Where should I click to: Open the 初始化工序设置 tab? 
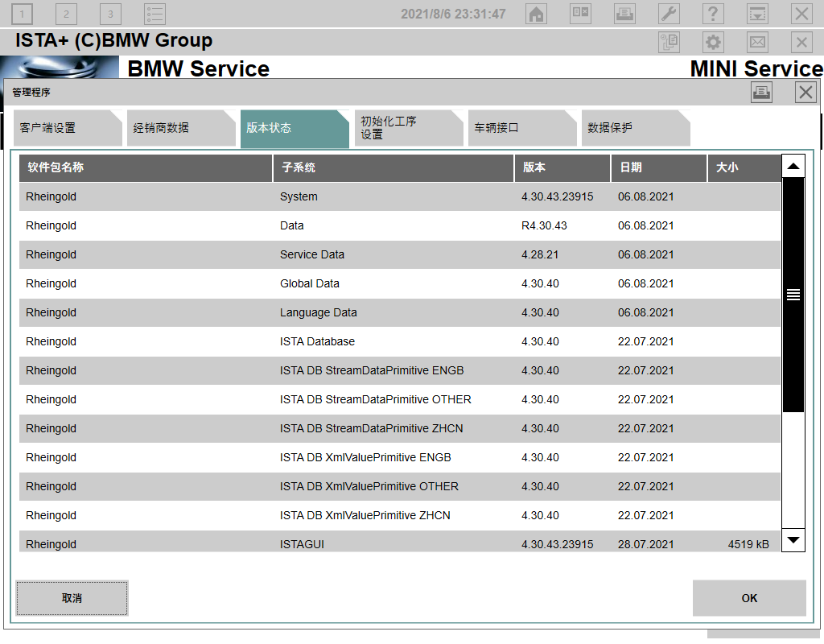[x=408, y=128]
